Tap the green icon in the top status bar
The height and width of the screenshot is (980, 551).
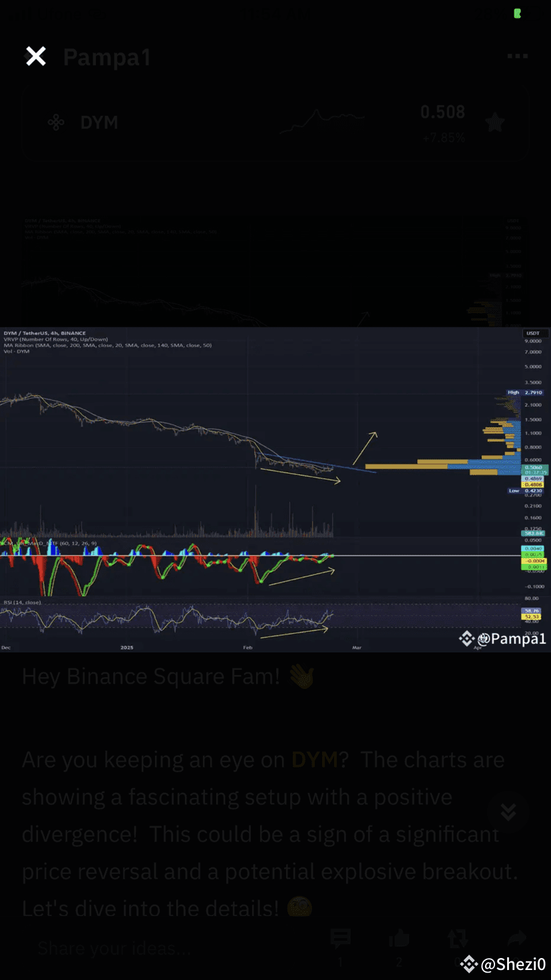pos(517,13)
